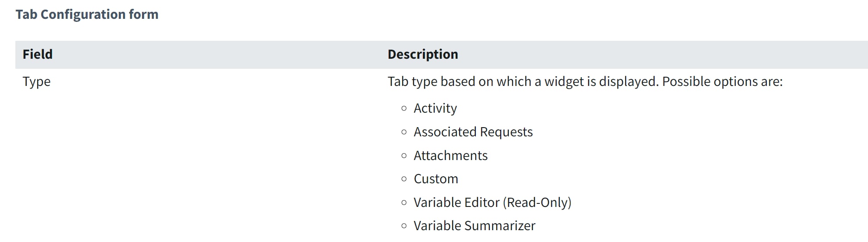Click the Associated Requests list item

pyautogui.click(x=473, y=132)
